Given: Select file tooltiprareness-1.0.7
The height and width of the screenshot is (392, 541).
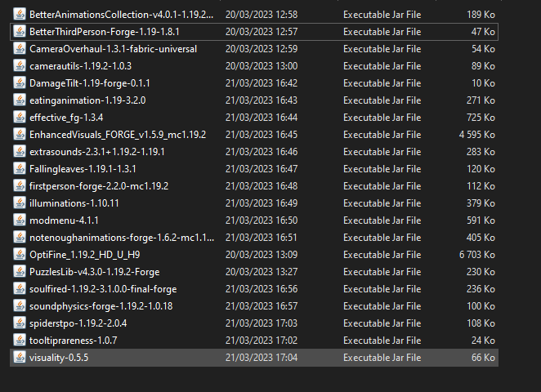Looking at the screenshot, I should 74,341.
